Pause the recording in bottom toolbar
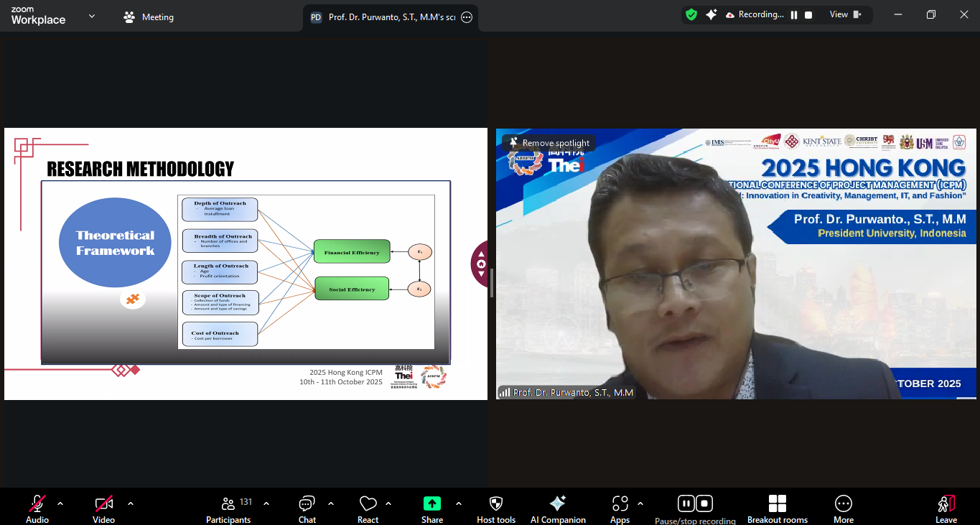This screenshot has width=980, height=525. 686,503
